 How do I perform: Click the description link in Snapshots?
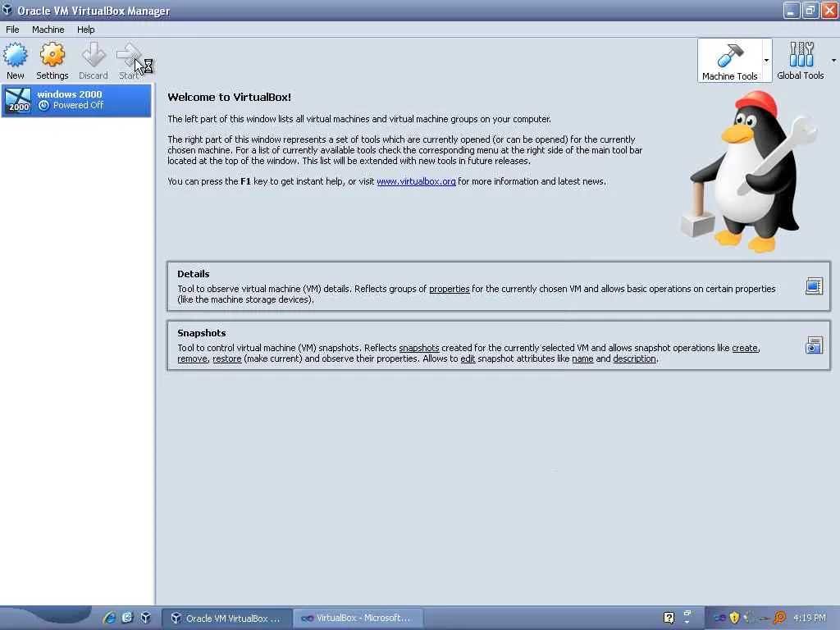click(x=634, y=359)
